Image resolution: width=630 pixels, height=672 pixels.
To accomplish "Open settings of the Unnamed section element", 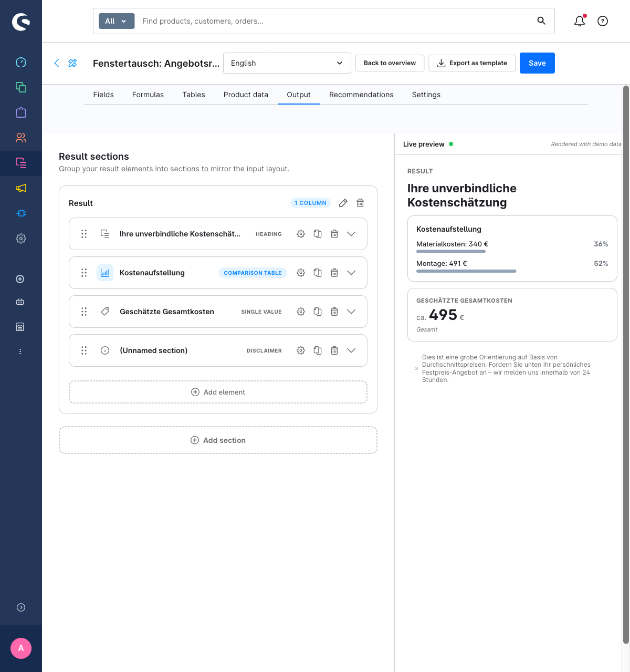I will [x=301, y=350].
